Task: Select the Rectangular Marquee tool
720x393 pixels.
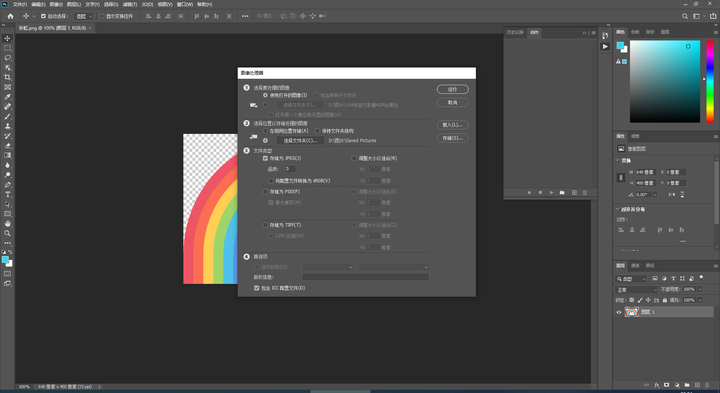Action: (x=7, y=48)
